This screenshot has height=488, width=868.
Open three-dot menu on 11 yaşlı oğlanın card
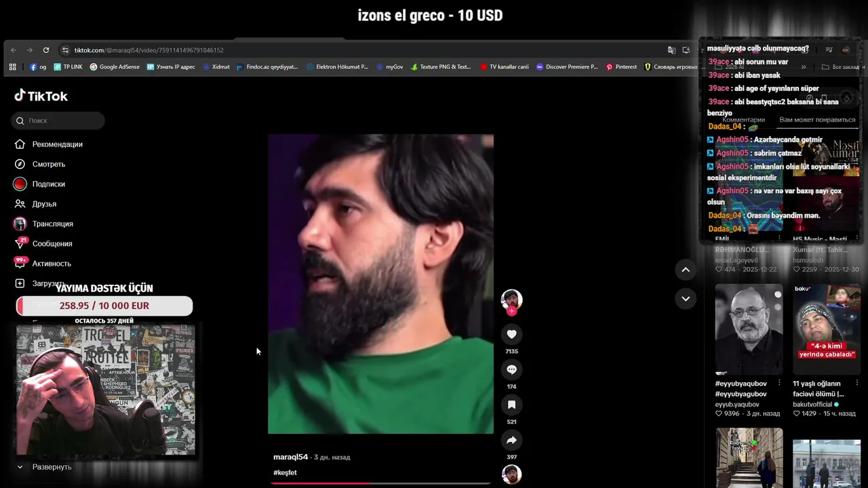click(856, 384)
